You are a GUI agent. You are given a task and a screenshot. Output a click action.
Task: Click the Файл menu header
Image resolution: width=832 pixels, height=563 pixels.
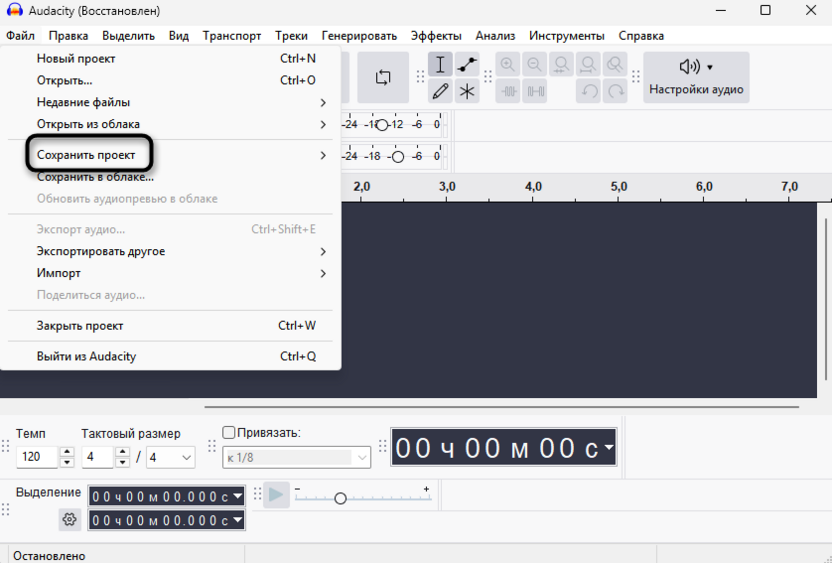[x=21, y=36]
